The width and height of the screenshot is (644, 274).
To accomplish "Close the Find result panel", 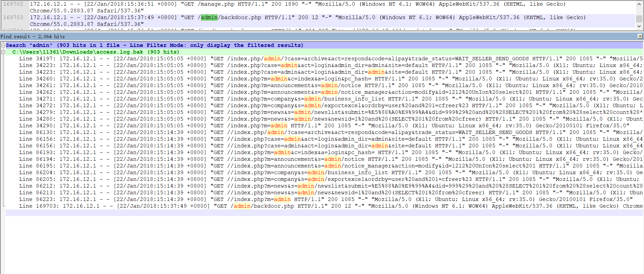I will [x=640, y=36].
